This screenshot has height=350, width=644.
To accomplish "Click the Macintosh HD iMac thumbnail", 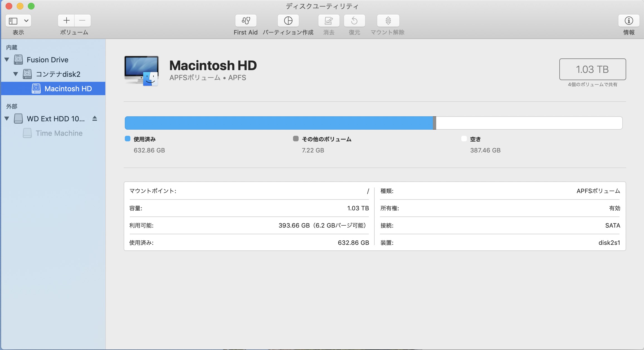I will tap(142, 71).
